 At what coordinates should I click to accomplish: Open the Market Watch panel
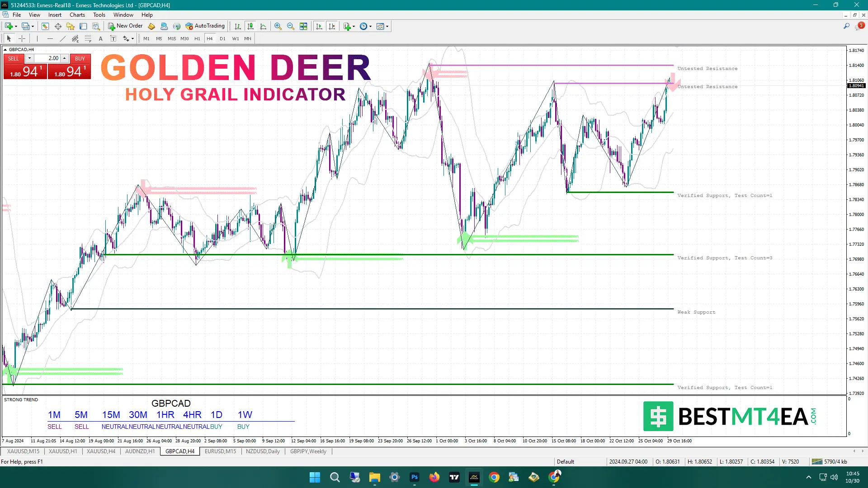[x=44, y=26]
